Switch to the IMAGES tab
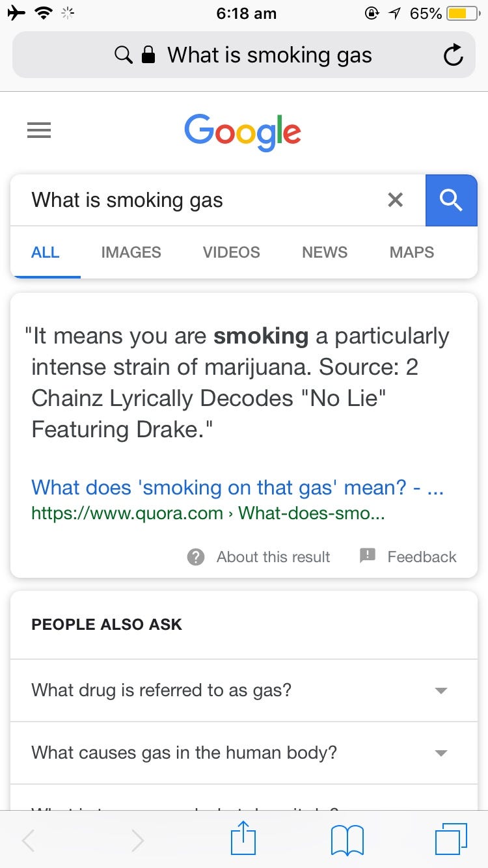Image resolution: width=488 pixels, height=868 pixels. coord(130,252)
